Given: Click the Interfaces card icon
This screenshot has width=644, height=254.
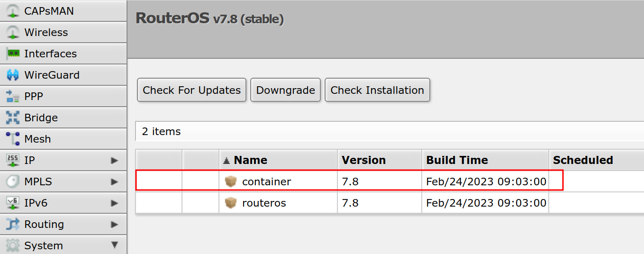Looking at the screenshot, I should point(13,54).
